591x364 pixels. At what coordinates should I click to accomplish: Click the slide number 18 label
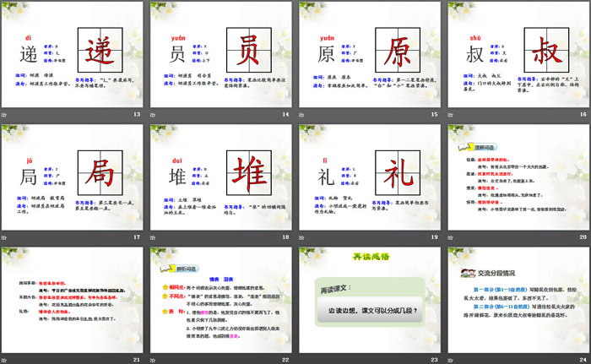[285, 236]
